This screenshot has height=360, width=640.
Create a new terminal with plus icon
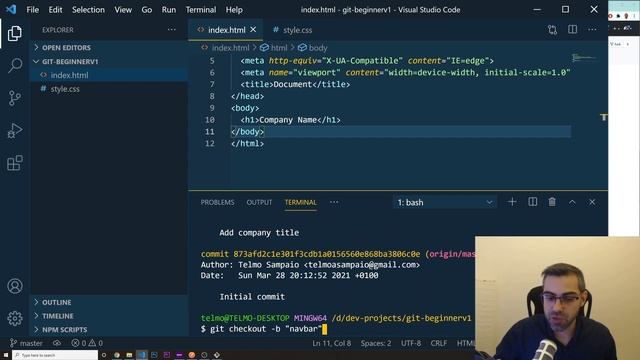tap(512, 202)
